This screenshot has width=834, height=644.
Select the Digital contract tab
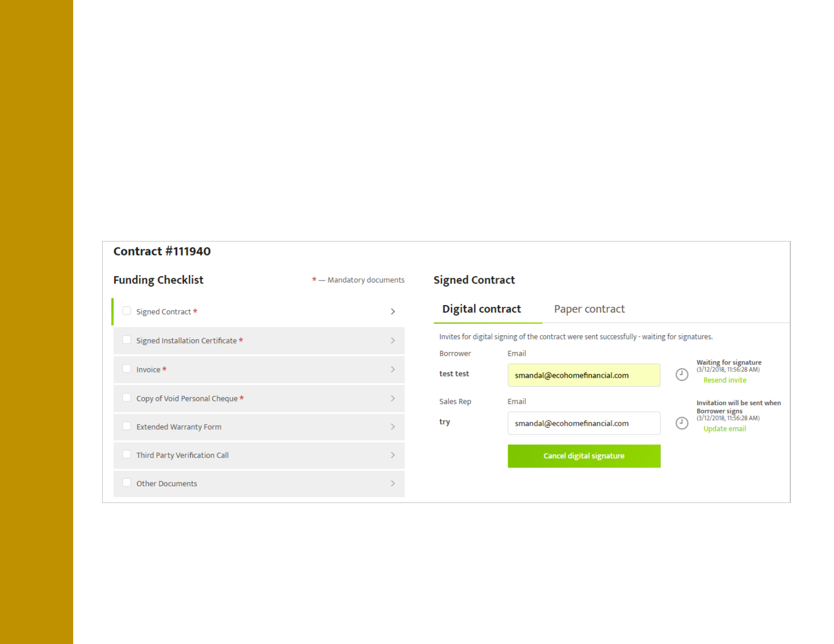pyautogui.click(x=481, y=309)
